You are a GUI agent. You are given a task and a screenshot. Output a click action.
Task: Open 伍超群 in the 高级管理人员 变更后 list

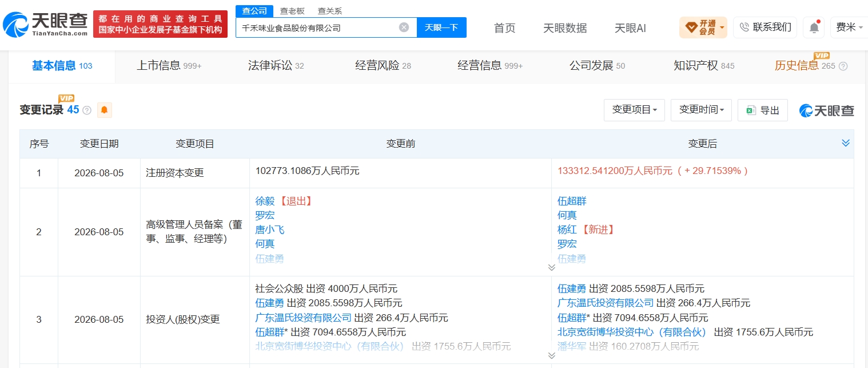pos(572,201)
